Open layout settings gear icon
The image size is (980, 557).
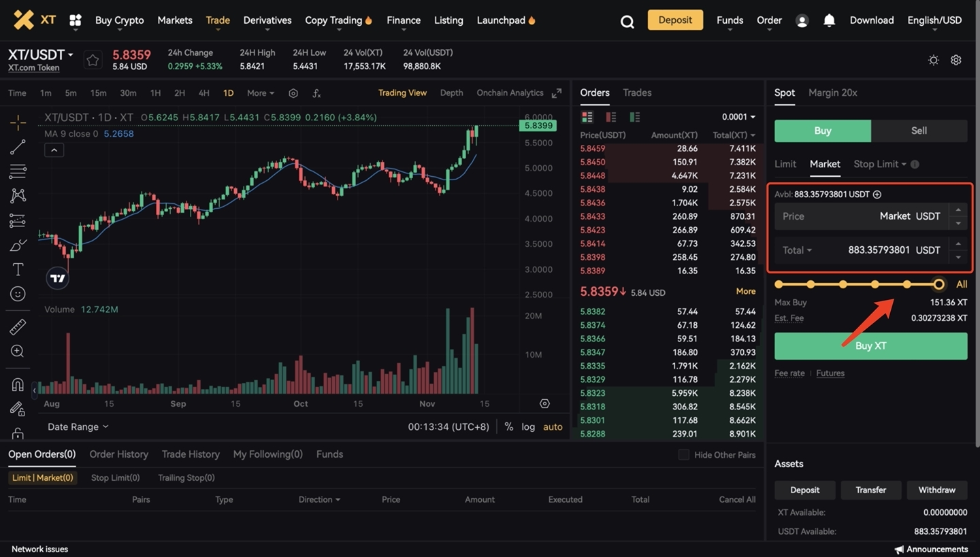point(956,60)
